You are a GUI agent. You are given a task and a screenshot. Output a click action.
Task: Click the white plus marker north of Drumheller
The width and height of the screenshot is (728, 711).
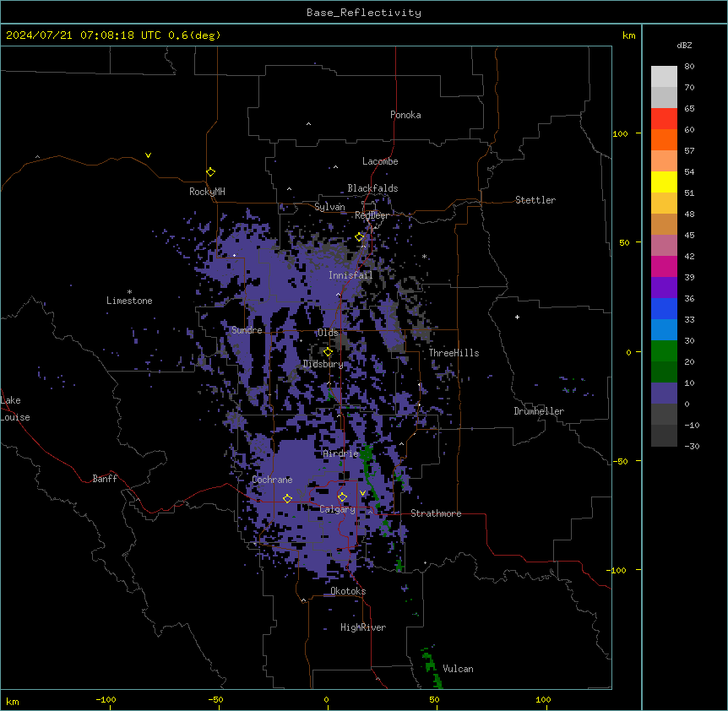[517, 317]
